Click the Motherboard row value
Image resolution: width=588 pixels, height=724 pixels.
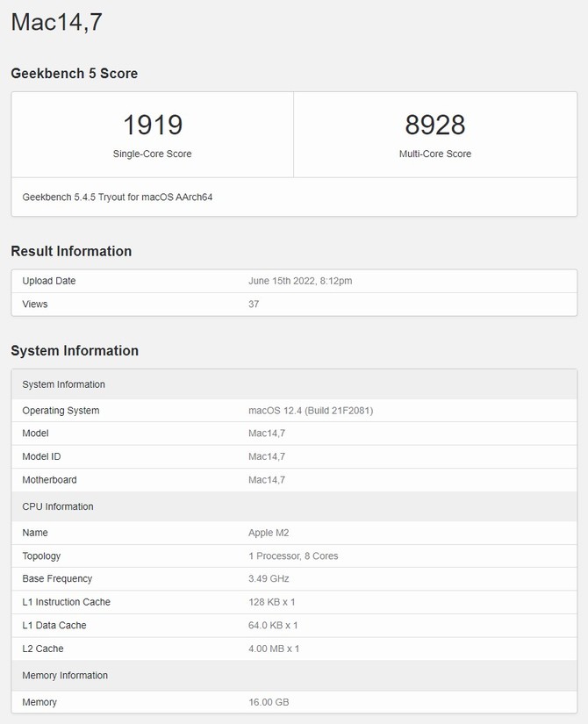point(267,480)
